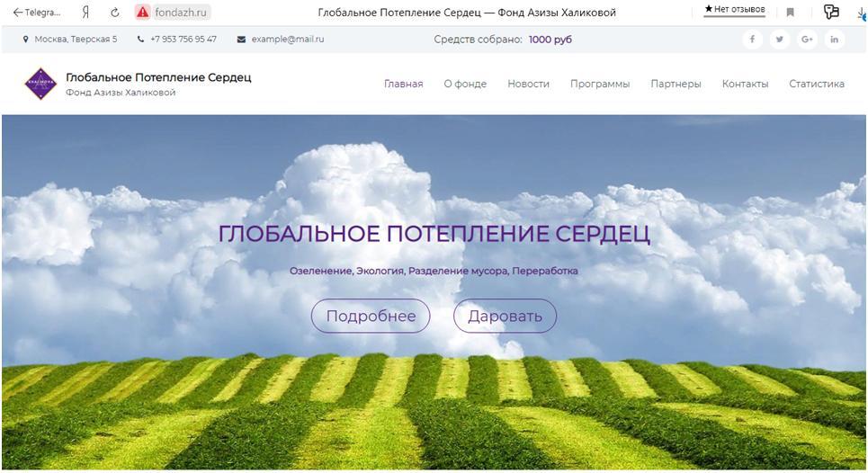Click the map pin location icon
The height and width of the screenshot is (473, 868).
25,40
